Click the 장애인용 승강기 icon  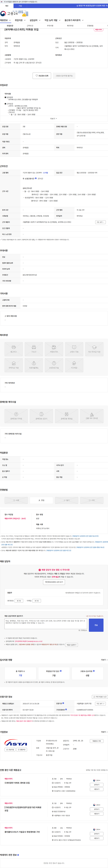(x=41, y=416)
